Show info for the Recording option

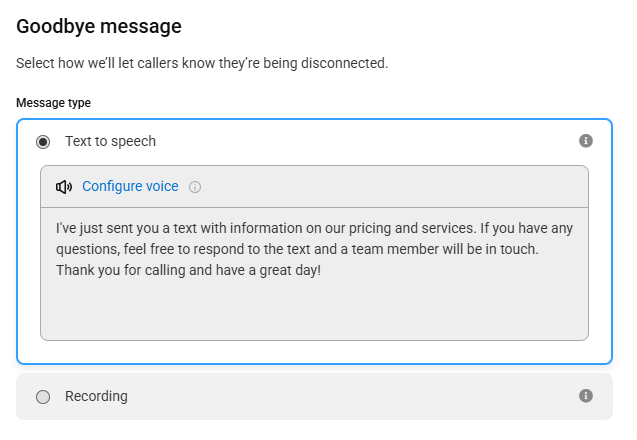point(585,396)
